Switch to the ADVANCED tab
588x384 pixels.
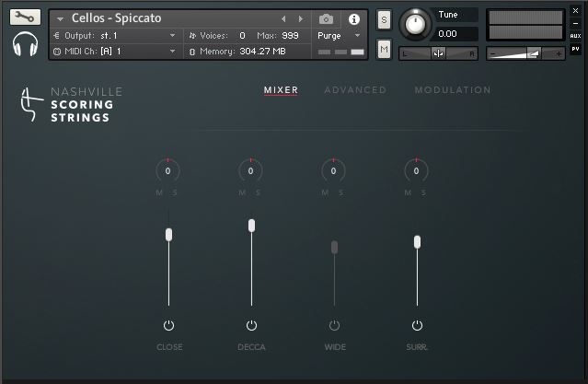(355, 90)
